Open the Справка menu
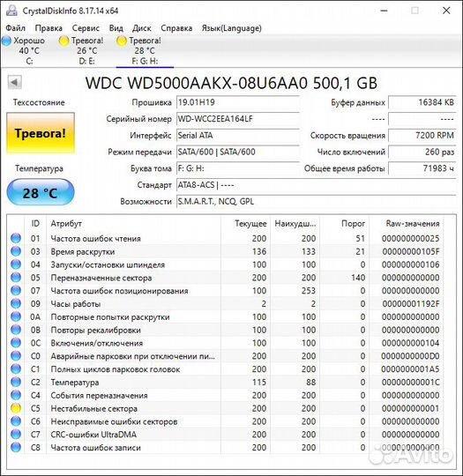The width and height of the screenshot is (463, 476). point(176,28)
